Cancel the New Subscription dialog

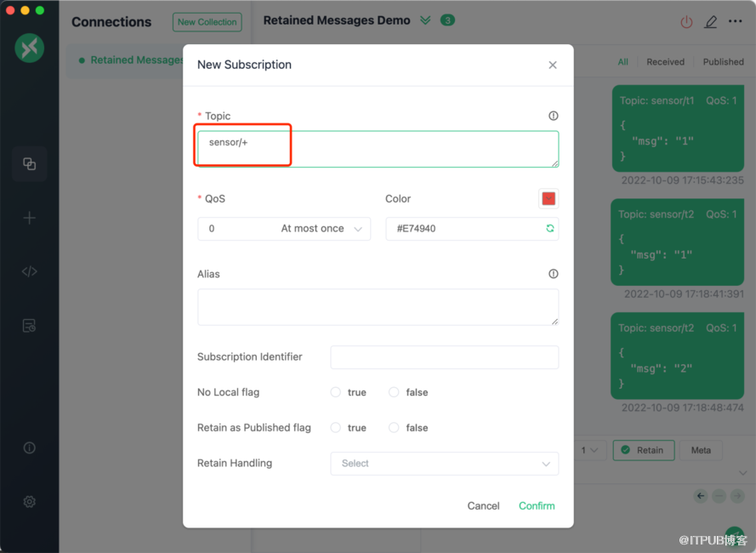(x=483, y=505)
